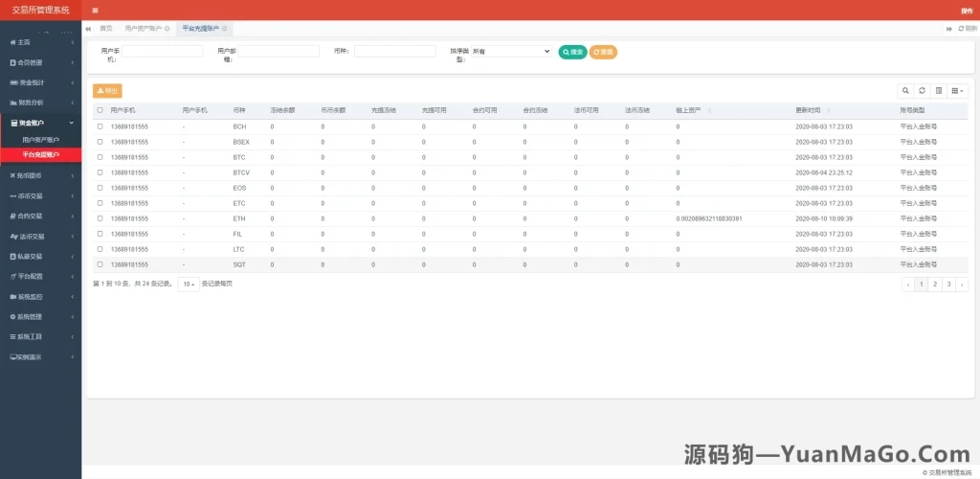
Task: Sort by the 更新时间 column arrows
Action: 829,111
